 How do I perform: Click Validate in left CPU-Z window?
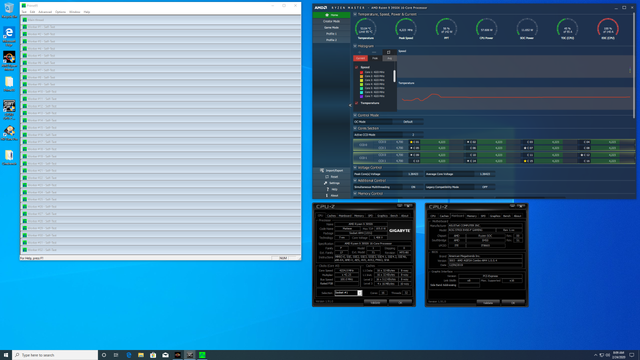[375, 302]
